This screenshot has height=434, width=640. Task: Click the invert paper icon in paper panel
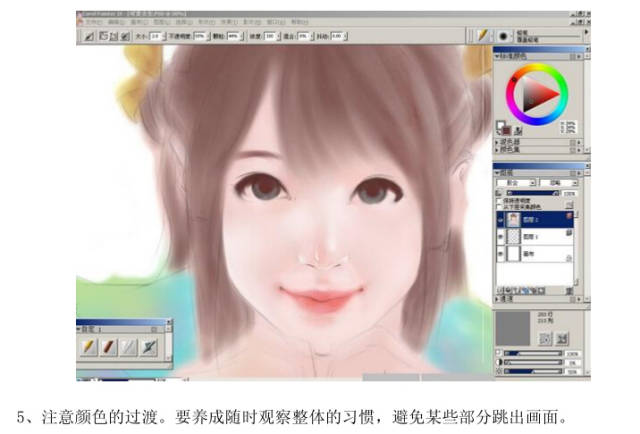(x=545, y=338)
